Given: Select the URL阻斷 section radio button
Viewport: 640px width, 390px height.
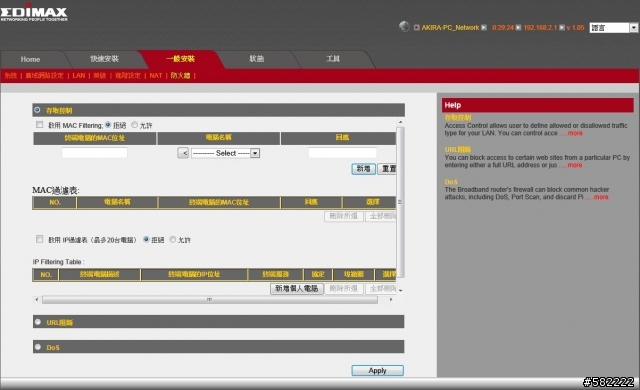Looking at the screenshot, I should (38, 322).
